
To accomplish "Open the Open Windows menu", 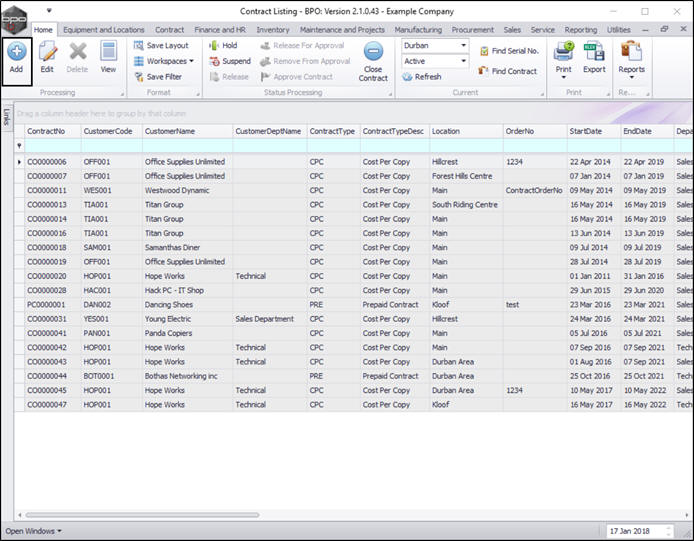I will 33,531.
